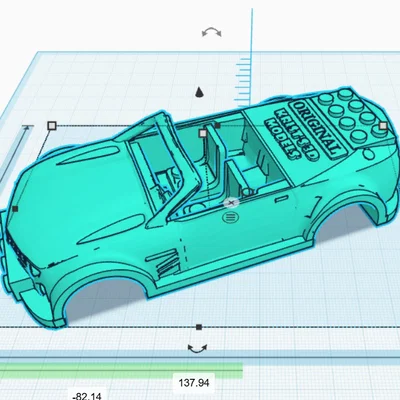Click the 137.94 dimension value box
The width and height of the screenshot is (400, 400).
click(x=194, y=382)
